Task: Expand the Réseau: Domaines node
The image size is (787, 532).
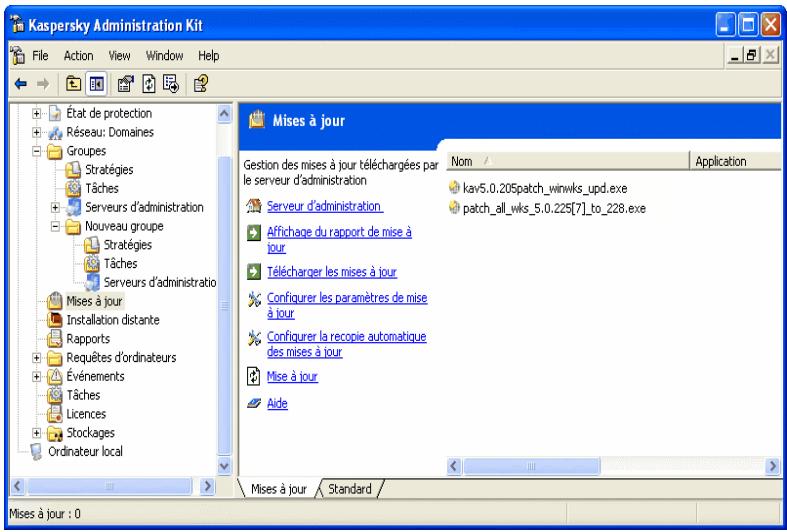Action: click(37, 132)
